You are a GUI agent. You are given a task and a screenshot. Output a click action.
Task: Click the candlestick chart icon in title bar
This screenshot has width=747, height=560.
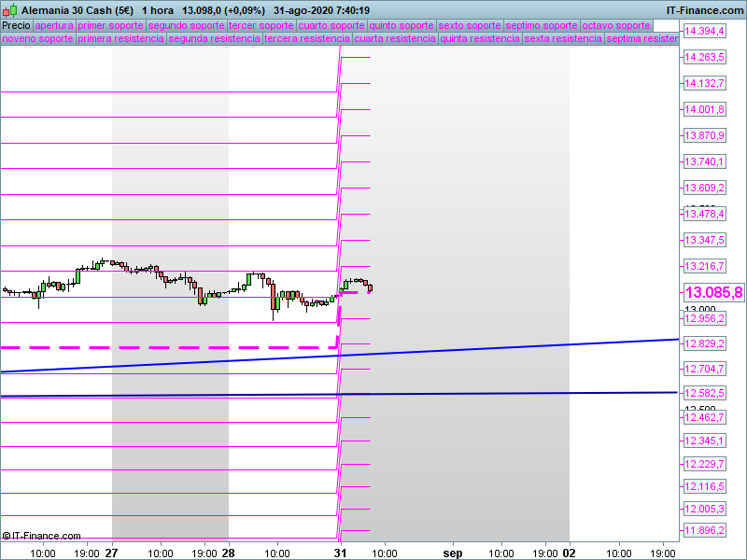coord(9,10)
